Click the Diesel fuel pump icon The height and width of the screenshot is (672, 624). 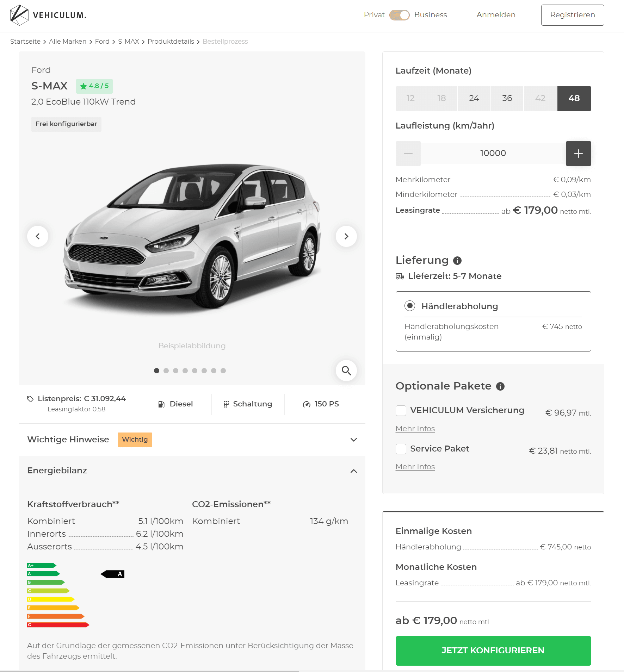(161, 404)
